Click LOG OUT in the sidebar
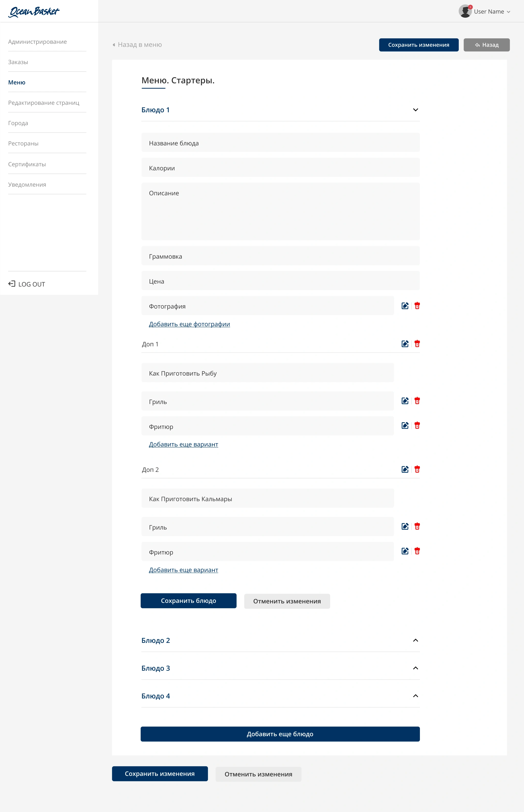Image resolution: width=524 pixels, height=812 pixels. click(x=27, y=284)
